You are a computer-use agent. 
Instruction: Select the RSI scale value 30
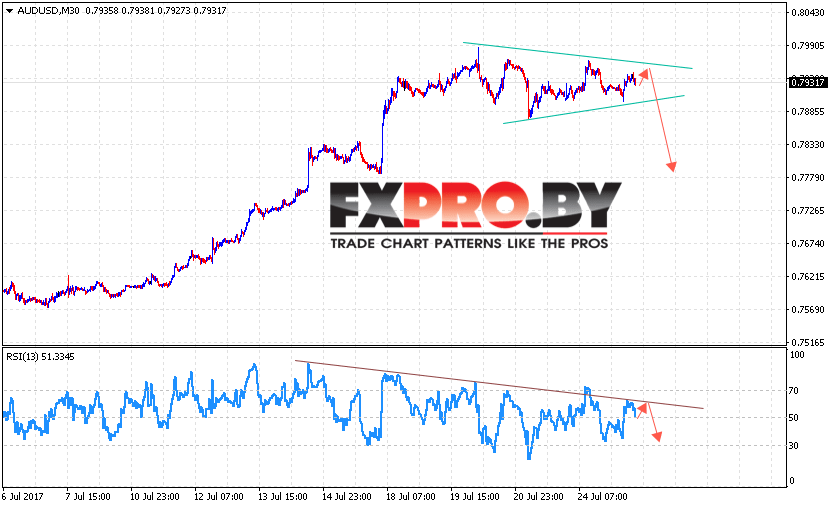click(794, 446)
